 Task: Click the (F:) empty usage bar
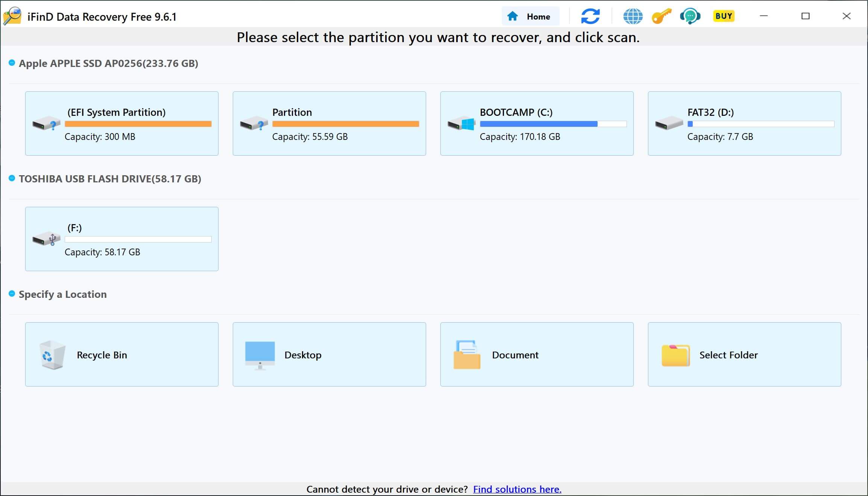(138, 239)
